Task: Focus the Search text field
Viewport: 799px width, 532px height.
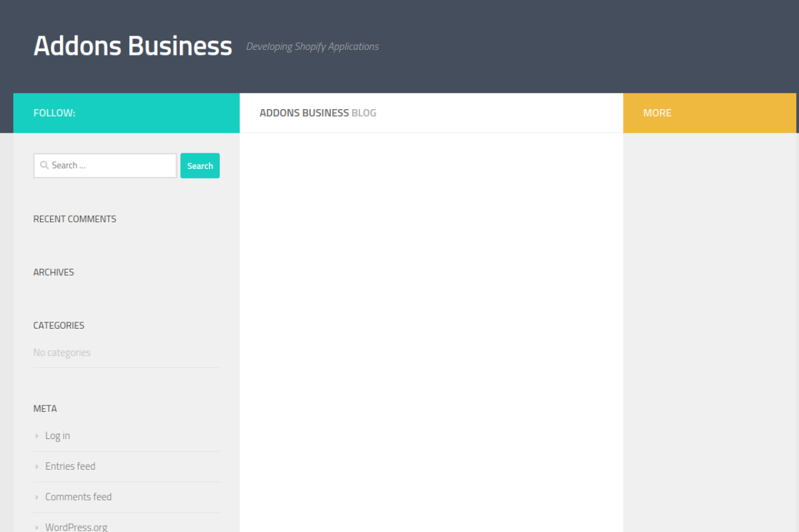Action: (x=105, y=166)
